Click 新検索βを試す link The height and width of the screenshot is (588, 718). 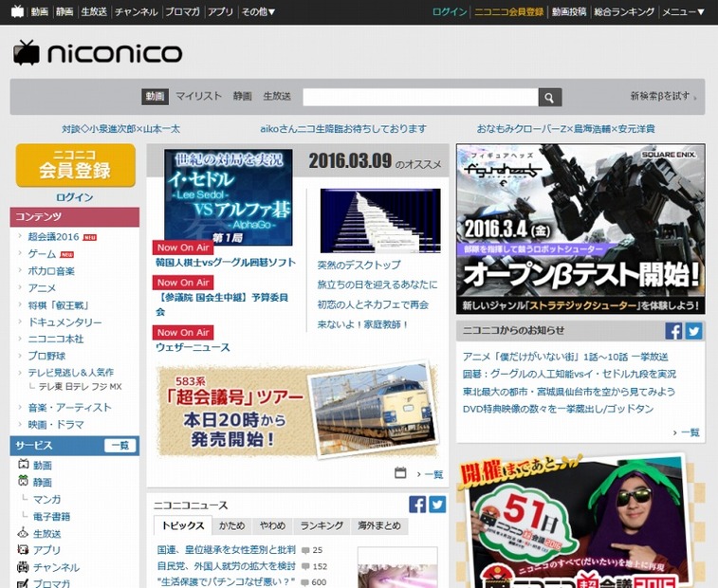663,96
